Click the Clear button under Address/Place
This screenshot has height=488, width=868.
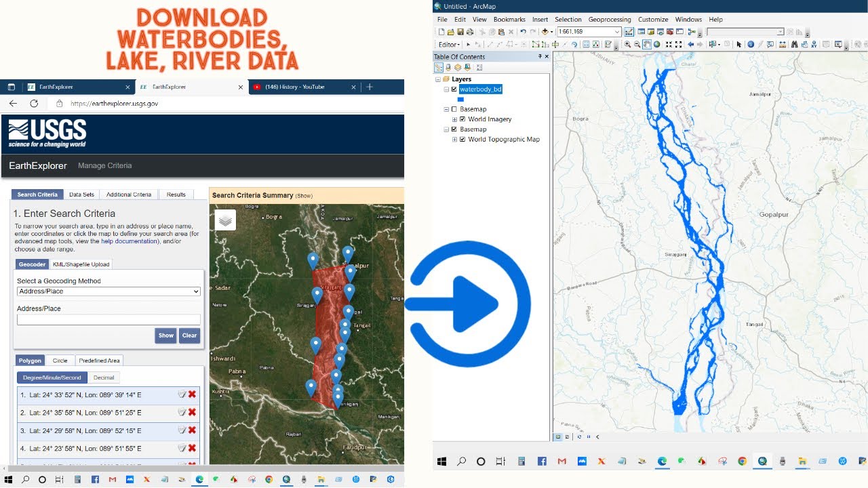click(189, 335)
